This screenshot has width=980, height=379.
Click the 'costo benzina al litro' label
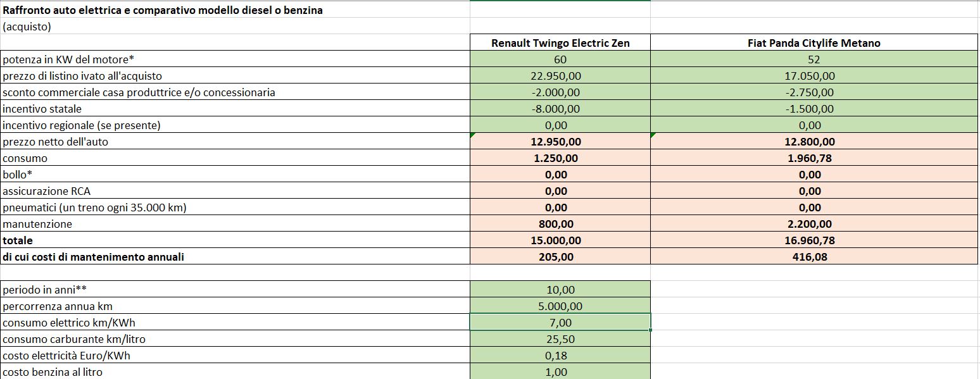click(x=235, y=371)
